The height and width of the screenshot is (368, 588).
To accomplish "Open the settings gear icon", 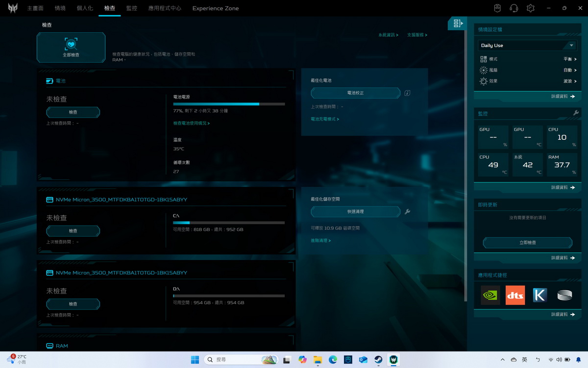I will click(530, 8).
